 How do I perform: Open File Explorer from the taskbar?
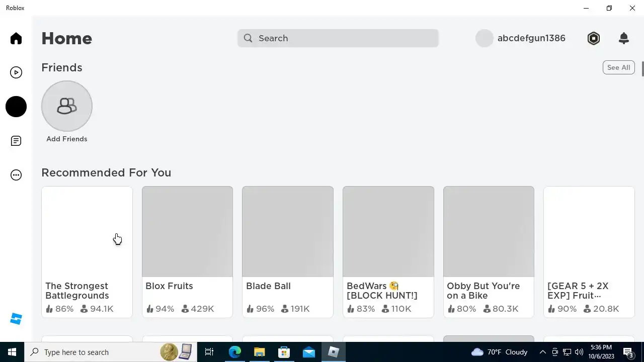point(259,352)
